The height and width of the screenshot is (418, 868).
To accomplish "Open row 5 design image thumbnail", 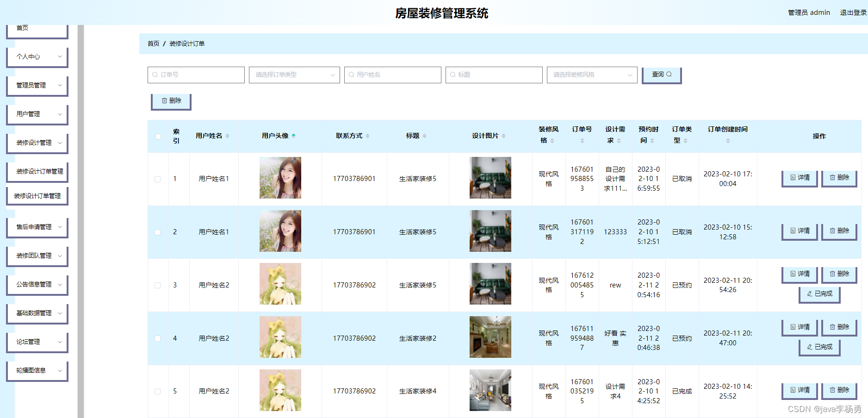I will pyautogui.click(x=490, y=390).
